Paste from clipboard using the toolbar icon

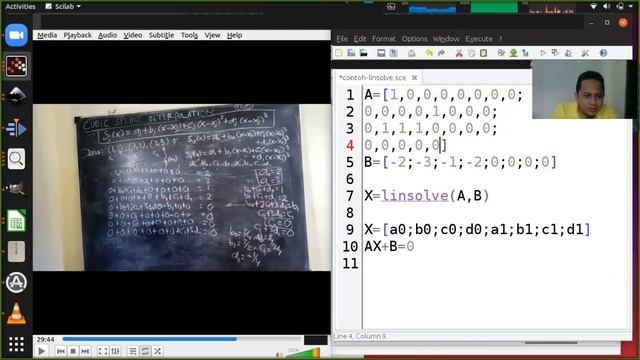click(x=484, y=53)
